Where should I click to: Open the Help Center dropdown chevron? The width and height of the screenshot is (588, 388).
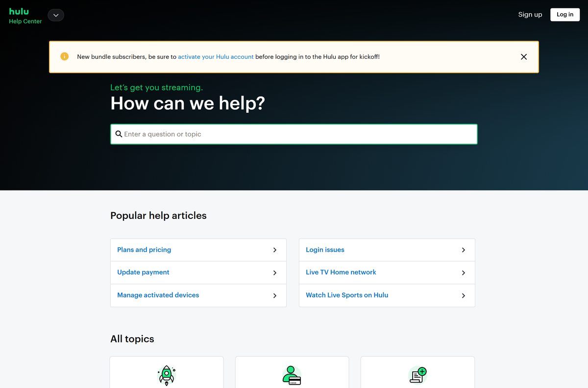click(56, 15)
